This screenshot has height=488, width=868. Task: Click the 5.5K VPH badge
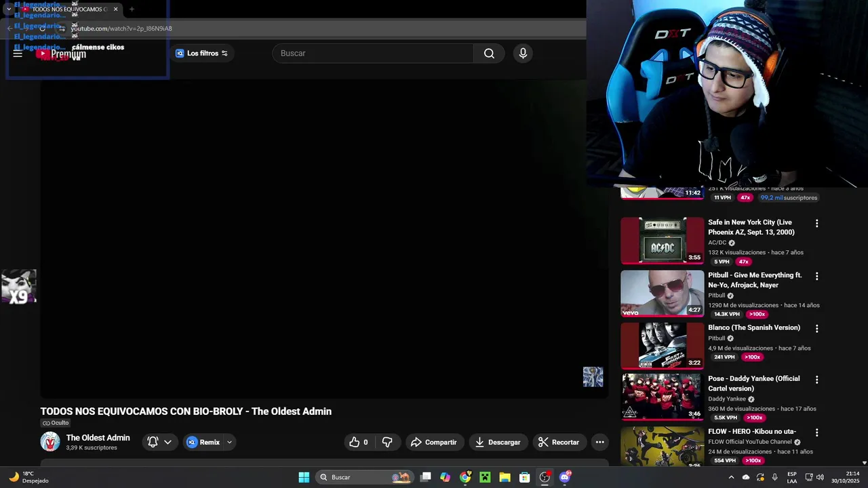(725, 418)
